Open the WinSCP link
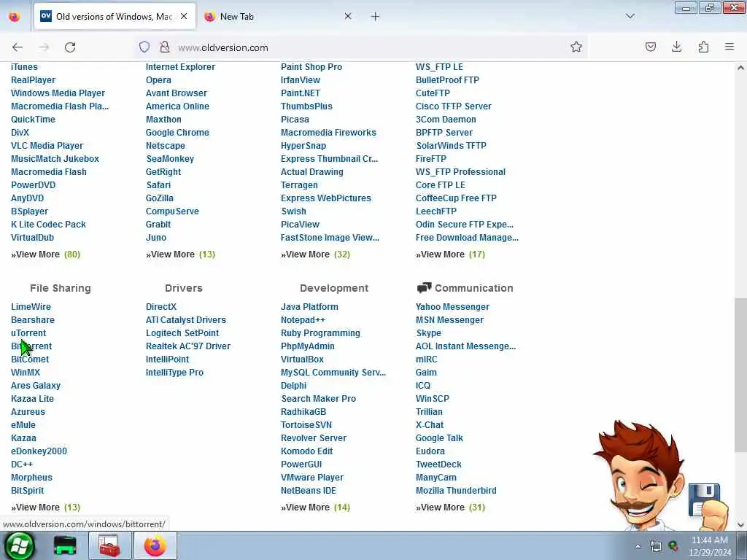The width and height of the screenshot is (747, 560). pos(432,399)
